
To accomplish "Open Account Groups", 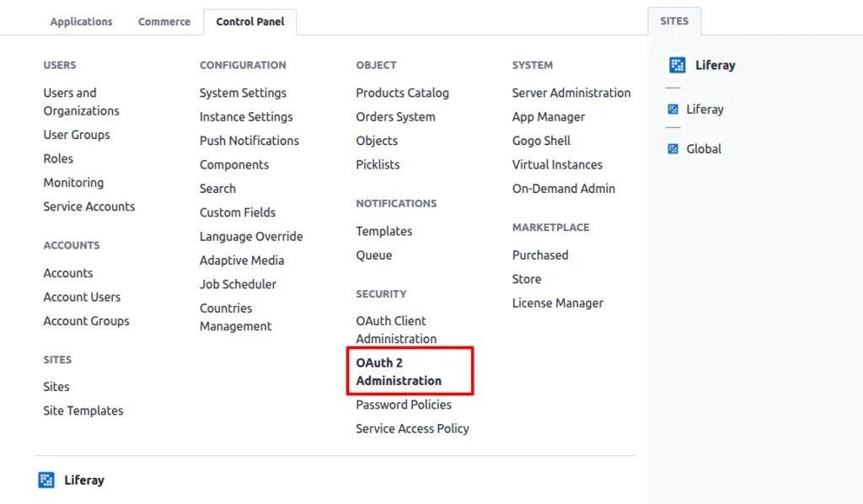I will coord(87,321).
